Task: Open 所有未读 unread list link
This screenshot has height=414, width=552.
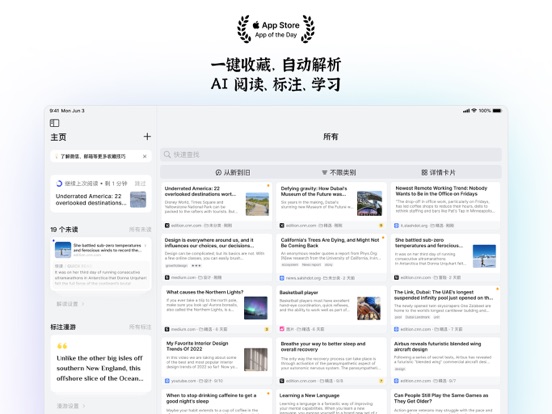Action: click(x=140, y=230)
